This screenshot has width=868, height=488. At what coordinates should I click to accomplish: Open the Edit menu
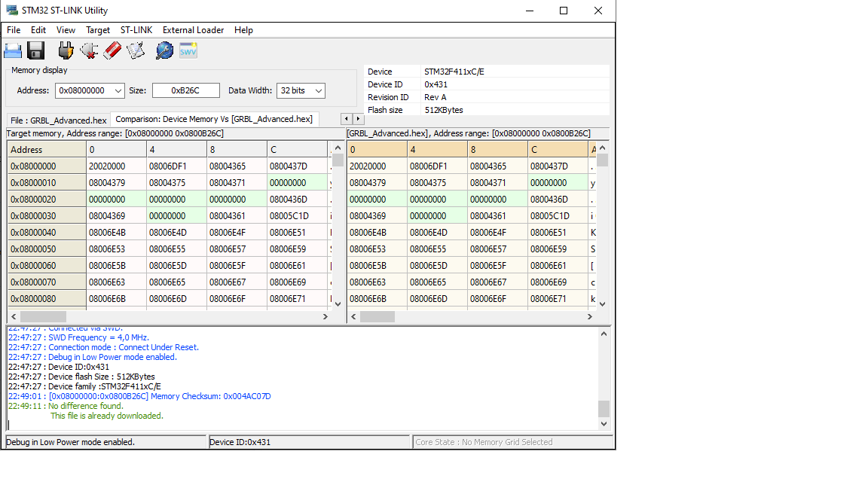(x=38, y=30)
